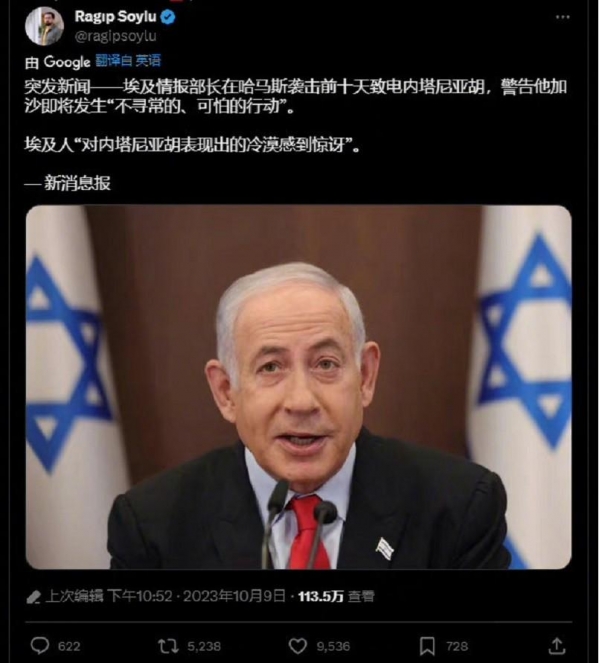Click the Google translation attribution logo

click(67, 62)
